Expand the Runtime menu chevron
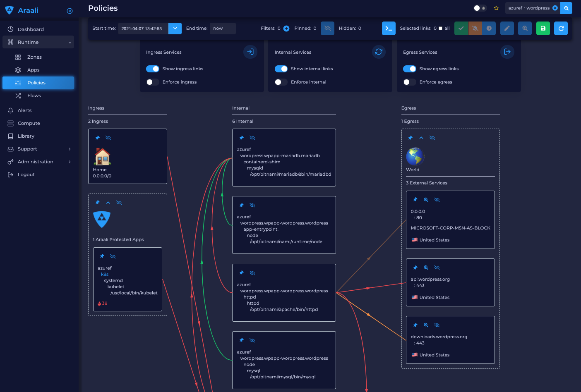This screenshot has height=392, width=581. click(x=70, y=42)
